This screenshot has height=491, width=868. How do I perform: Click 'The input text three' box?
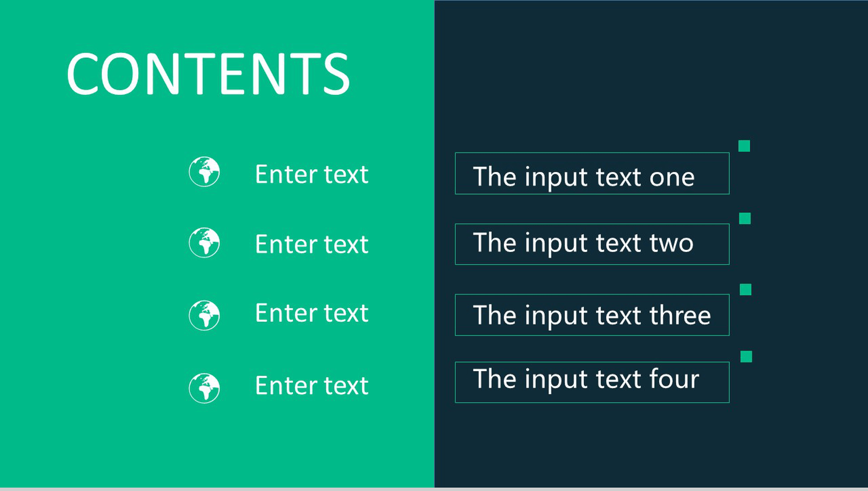click(591, 315)
